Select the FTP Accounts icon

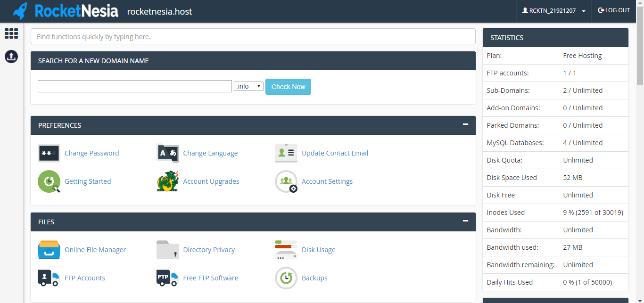tap(49, 278)
